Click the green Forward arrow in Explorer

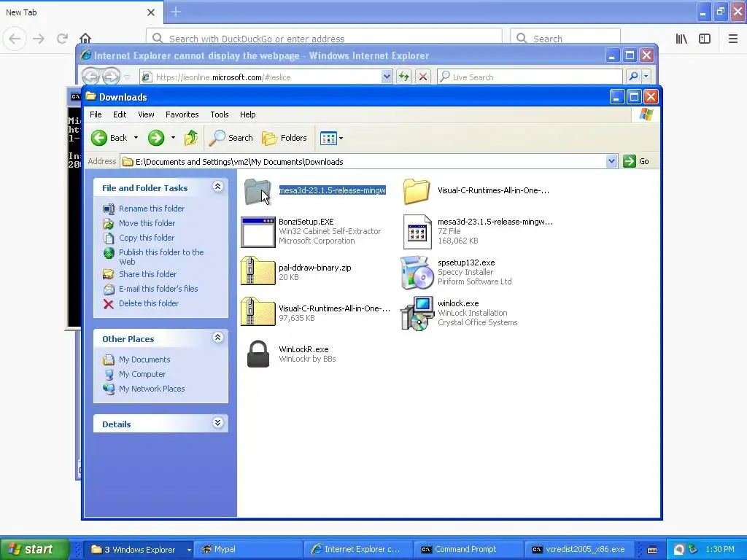tap(156, 138)
